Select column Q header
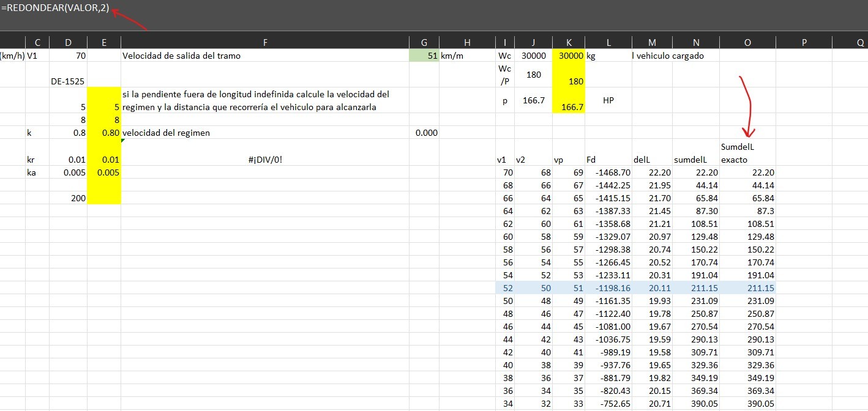Image resolution: width=868 pixels, height=411 pixels. [x=851, y=42]
